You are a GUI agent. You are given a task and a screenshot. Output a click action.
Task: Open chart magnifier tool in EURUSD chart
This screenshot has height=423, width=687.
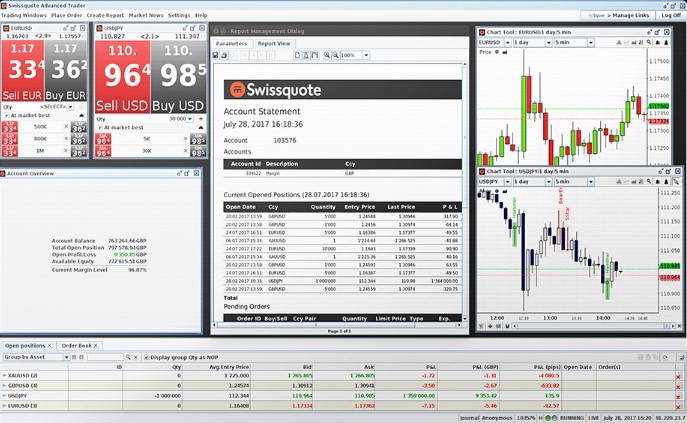coord(648,43)
